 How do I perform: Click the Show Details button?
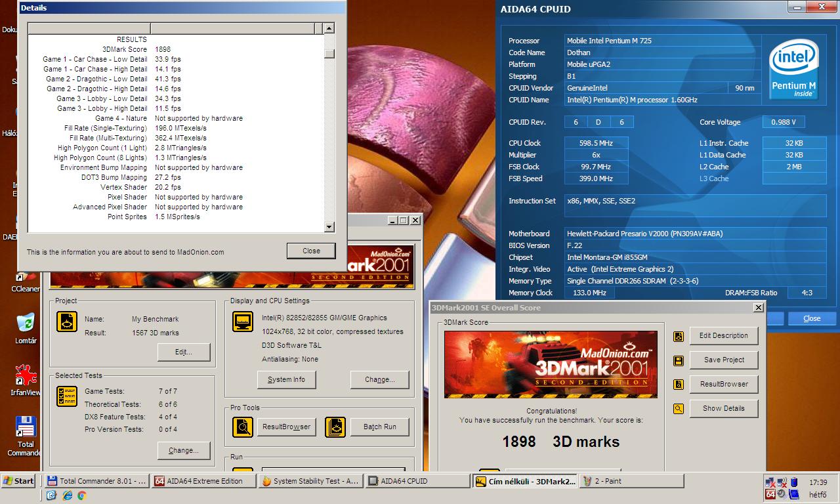(x=723, y=408)
